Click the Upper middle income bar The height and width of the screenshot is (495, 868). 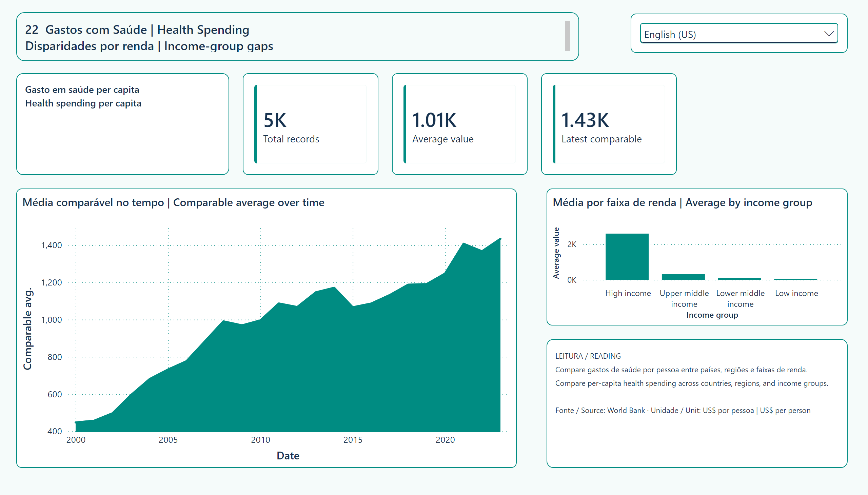[683, 277]
